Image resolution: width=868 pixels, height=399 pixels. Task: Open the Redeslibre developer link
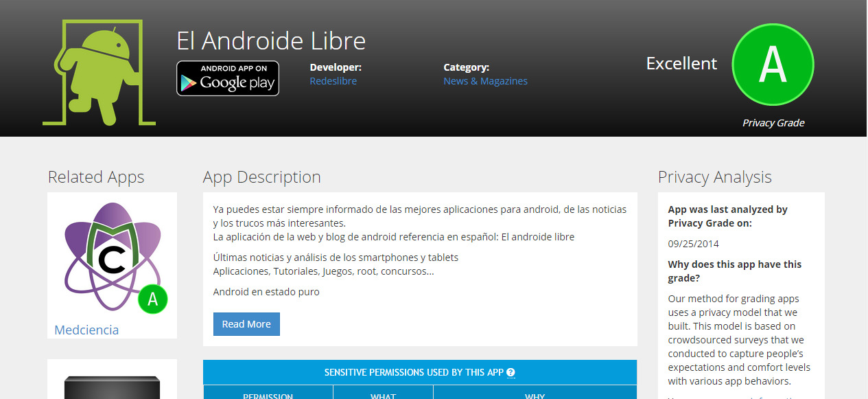point(333,81)
